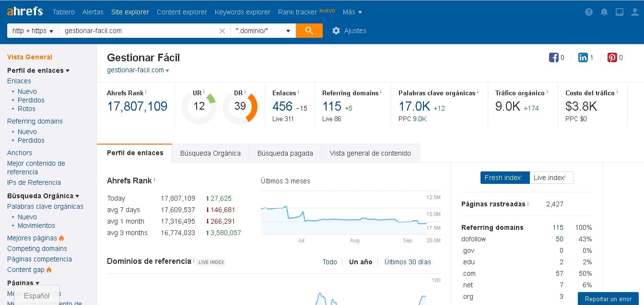Open the help question mark icon
The image size is (644, 305).
(589, 12)
